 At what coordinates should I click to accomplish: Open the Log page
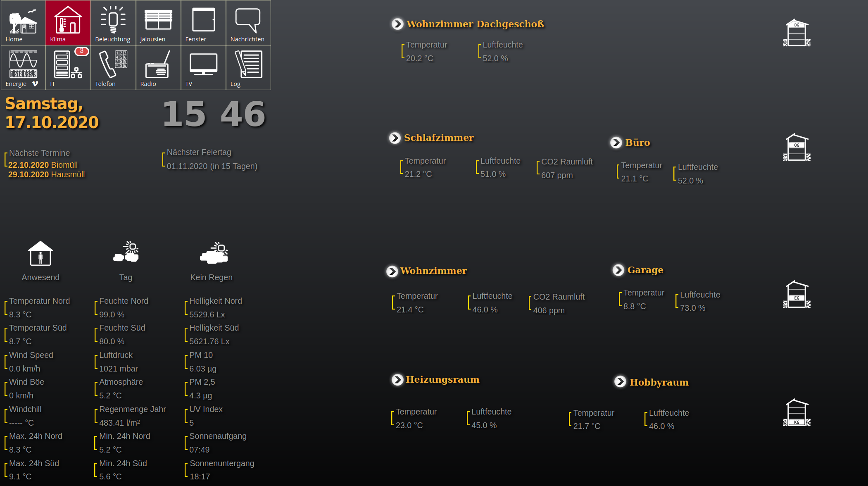pyautogui.click(x=248, y=67)
